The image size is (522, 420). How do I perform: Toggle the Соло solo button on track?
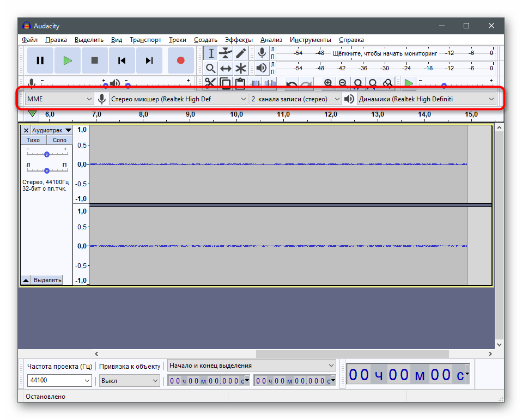pos(59,140)
